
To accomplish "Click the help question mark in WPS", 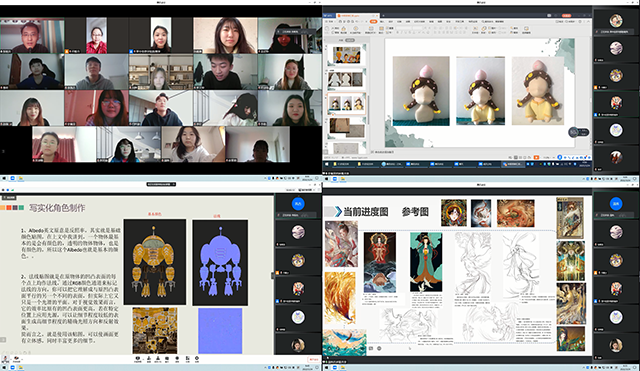I will pyautogui.click(x=580, y=21).
